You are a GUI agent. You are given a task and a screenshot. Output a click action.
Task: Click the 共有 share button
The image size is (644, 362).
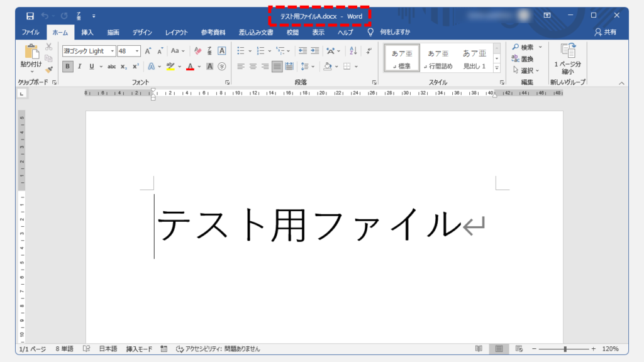coord(605,32)
